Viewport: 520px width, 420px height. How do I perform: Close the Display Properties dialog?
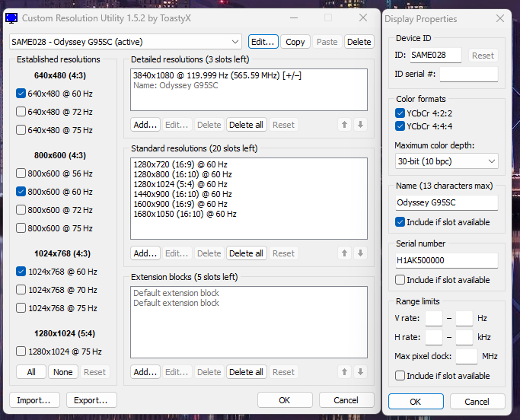click(499, 19)
